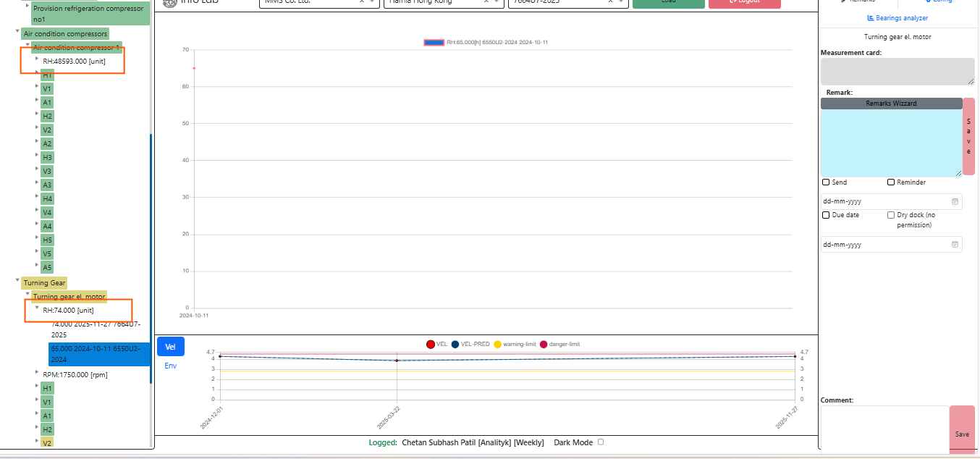Enable the Send checkbox

point(826,182)
